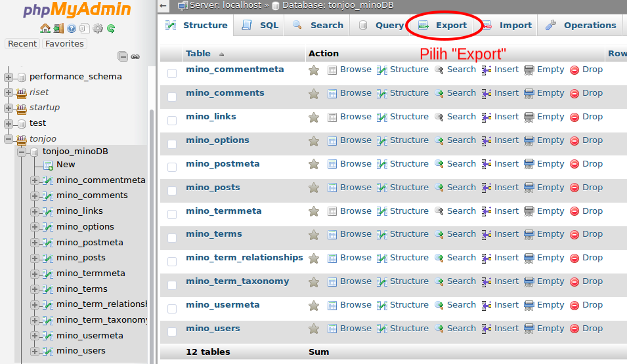Image resolution: width=627 pixels, height=364 pixels.
Task: Check the mino_comments row checkbox
Action: tap(172, 96)
